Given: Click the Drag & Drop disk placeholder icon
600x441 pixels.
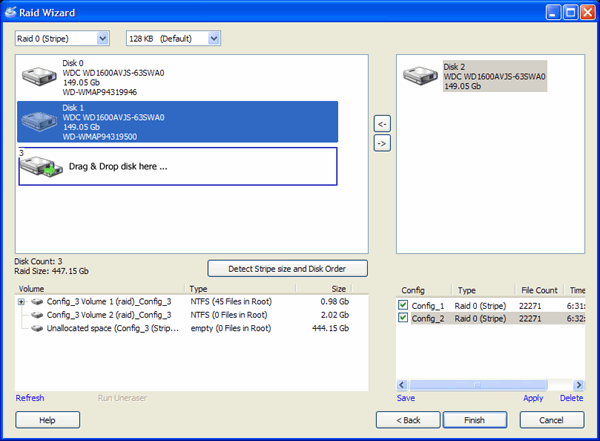Looking at the screenshot, I should pyautogui.click(x=41, y=166).
